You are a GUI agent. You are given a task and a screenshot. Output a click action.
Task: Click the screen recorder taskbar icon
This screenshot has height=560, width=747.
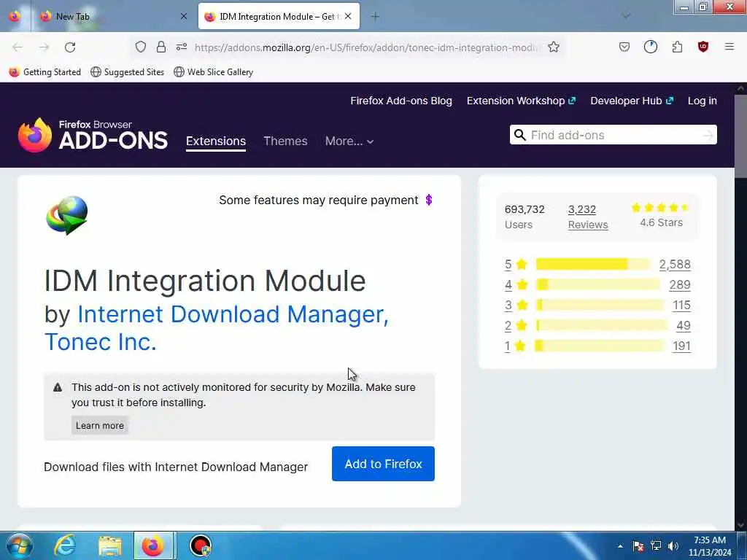pos(200,545)
